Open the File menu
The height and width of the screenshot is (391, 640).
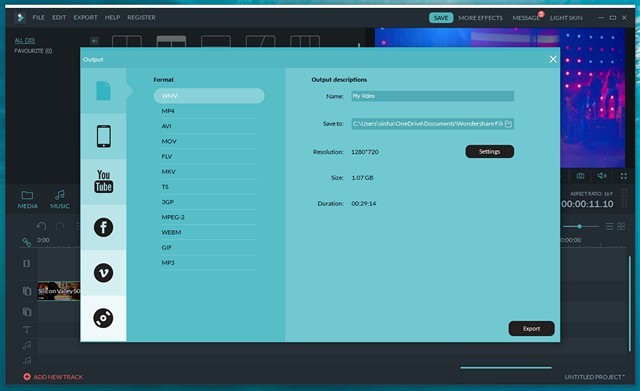tap(38, 18)
